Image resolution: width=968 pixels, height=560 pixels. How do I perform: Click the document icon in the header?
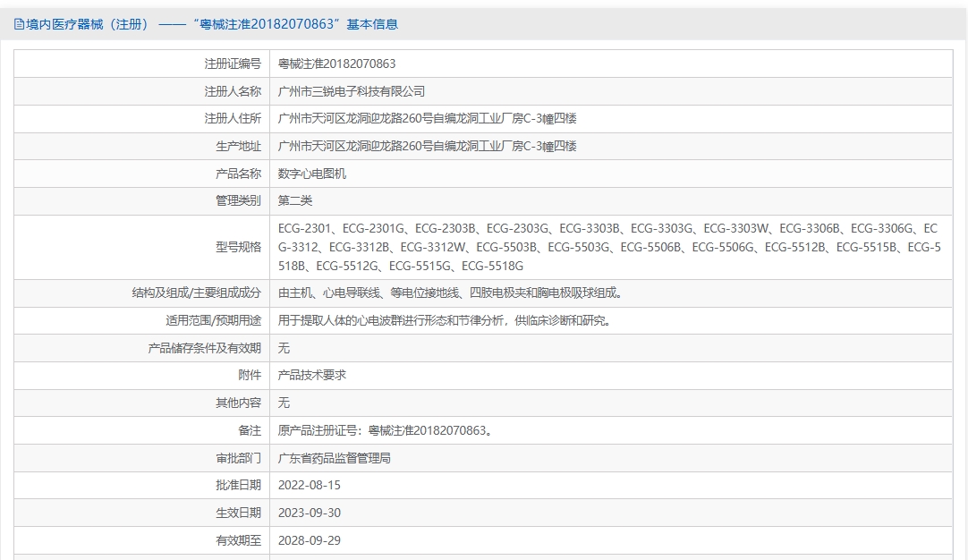point(19,25)
